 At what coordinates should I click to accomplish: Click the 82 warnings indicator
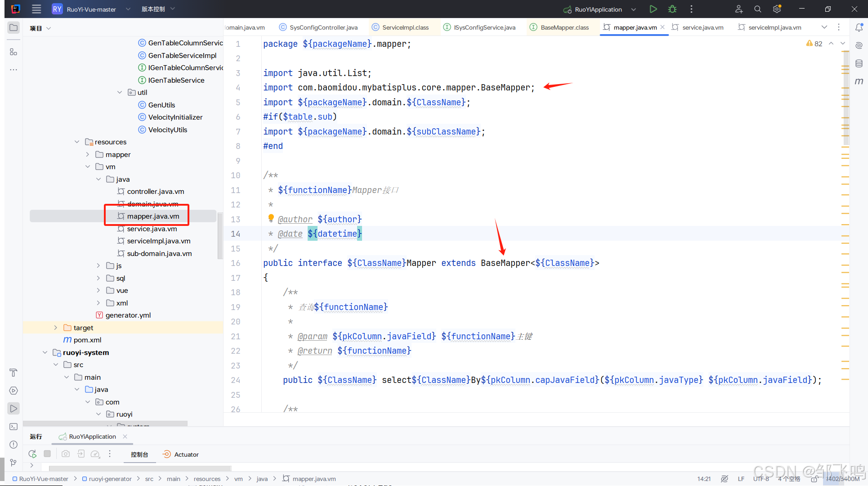pos(814,44)
